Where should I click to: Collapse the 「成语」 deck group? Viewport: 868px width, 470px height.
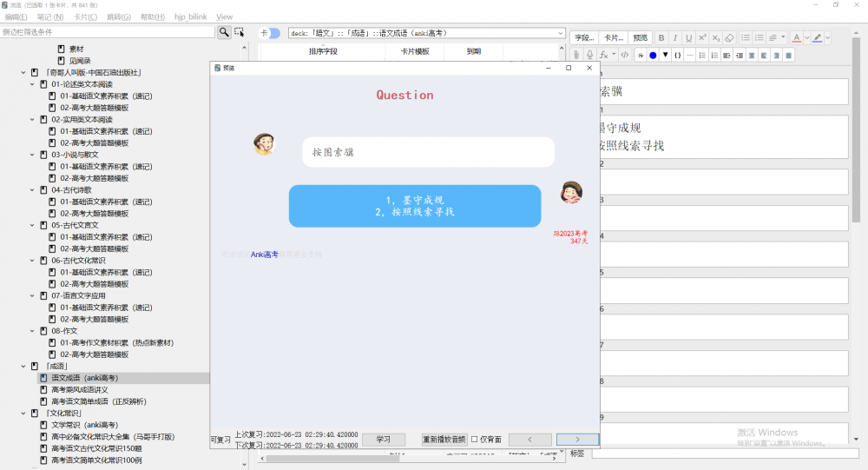(x=23, y=366)
